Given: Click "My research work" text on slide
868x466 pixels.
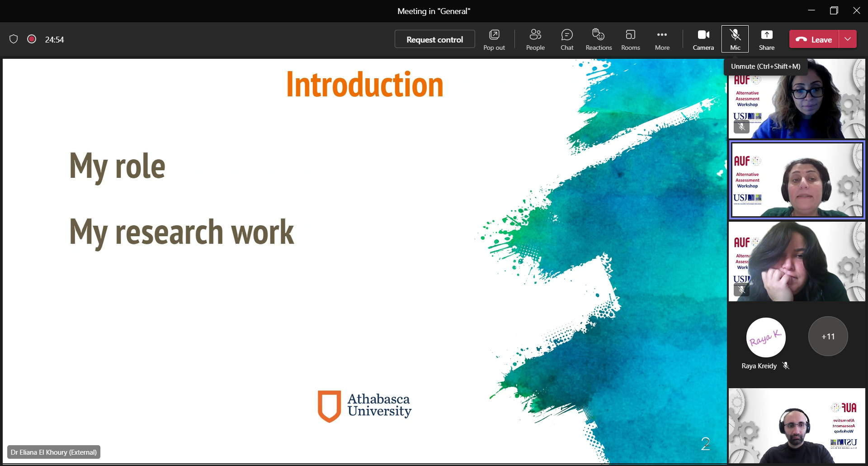Looking at the screenshot, I should click(182, 232).
